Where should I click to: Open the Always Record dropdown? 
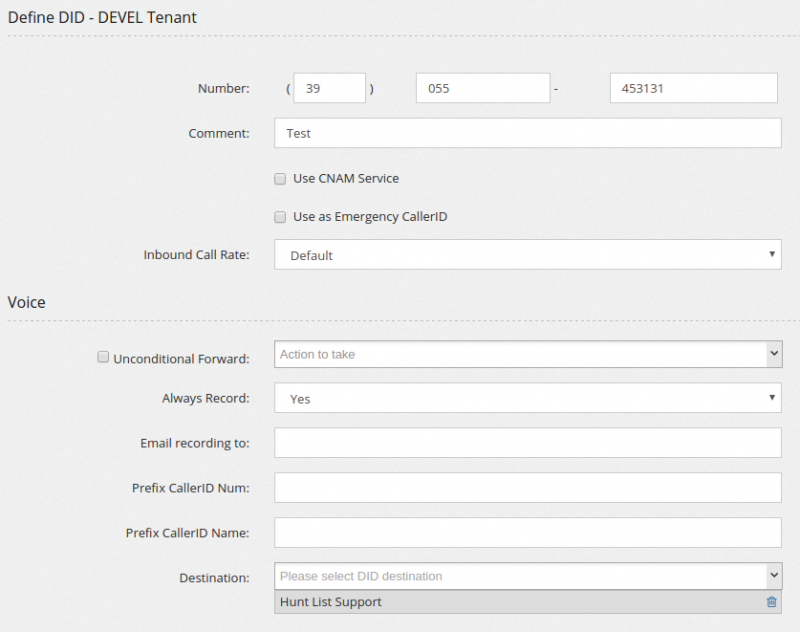tap(527, 398)
